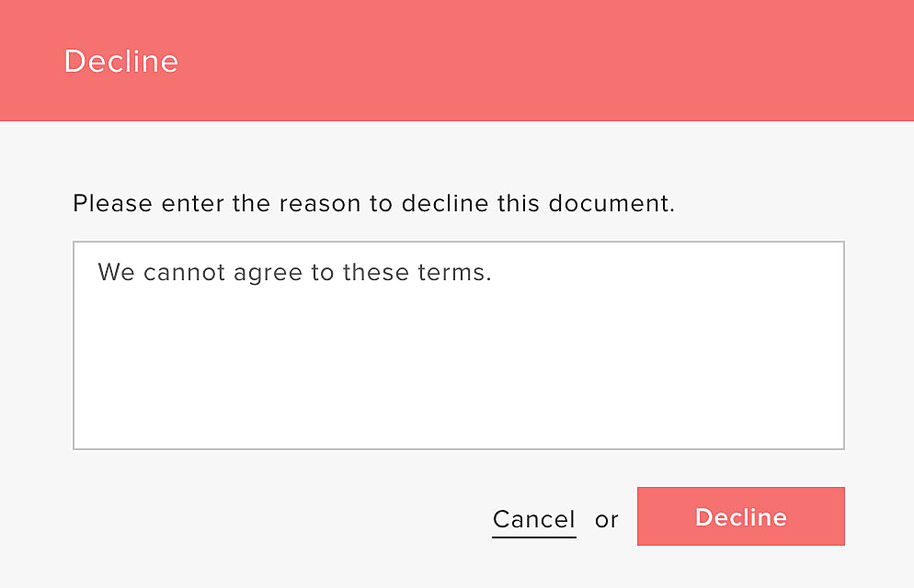Viewport: 914px width, 588px height.
Task: Cancel declining the document
Action: [x=534, y=519]
